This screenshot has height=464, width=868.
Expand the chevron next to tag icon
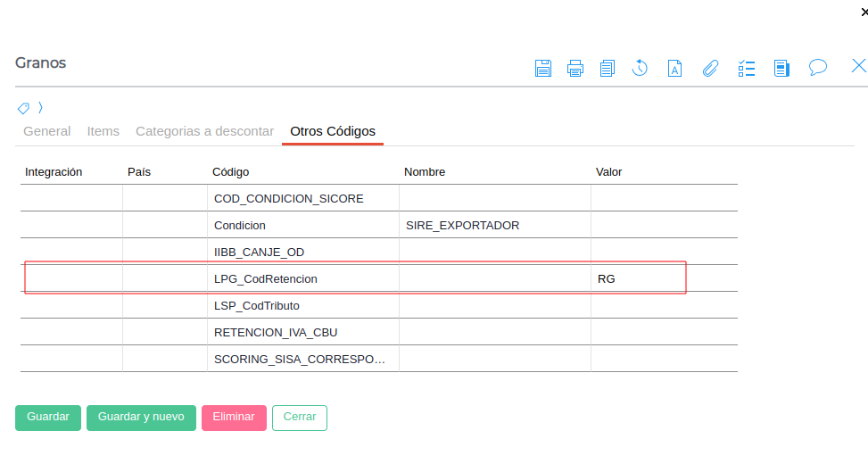click(40, 108)
